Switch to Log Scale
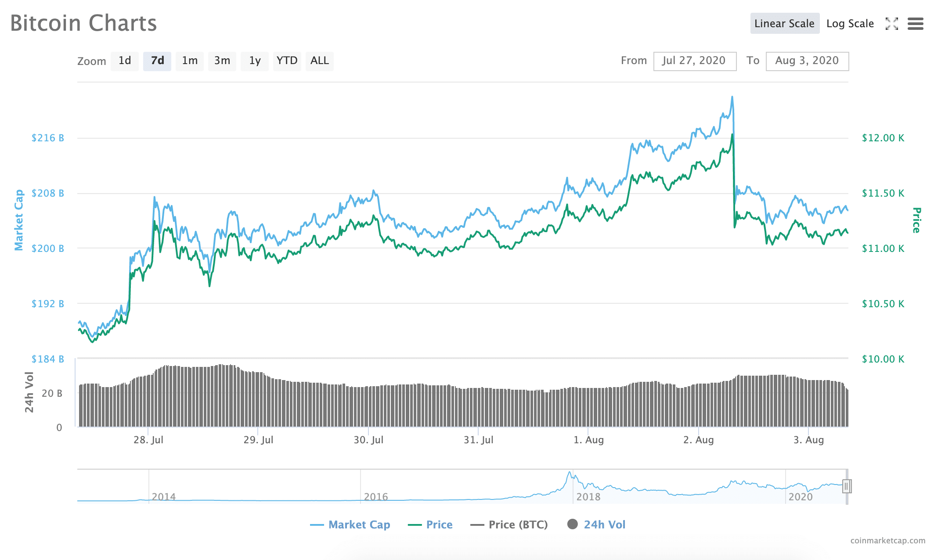 point(850,24)
